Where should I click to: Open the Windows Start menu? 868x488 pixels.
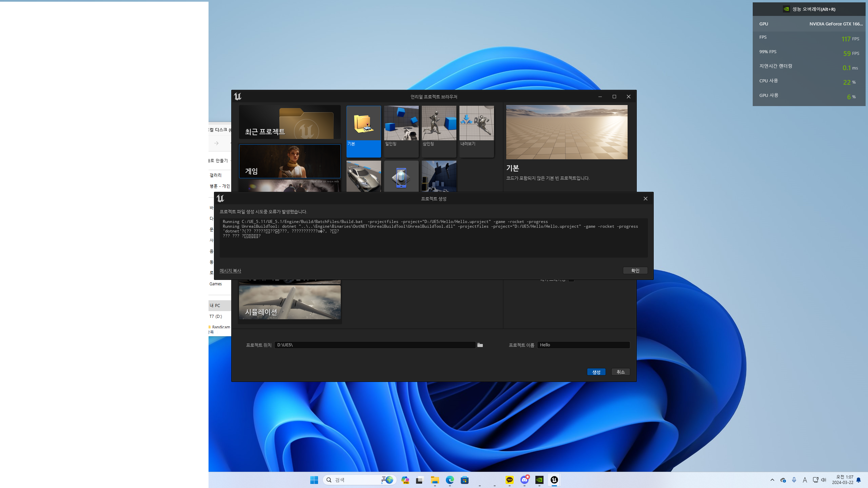pos(314,480)
